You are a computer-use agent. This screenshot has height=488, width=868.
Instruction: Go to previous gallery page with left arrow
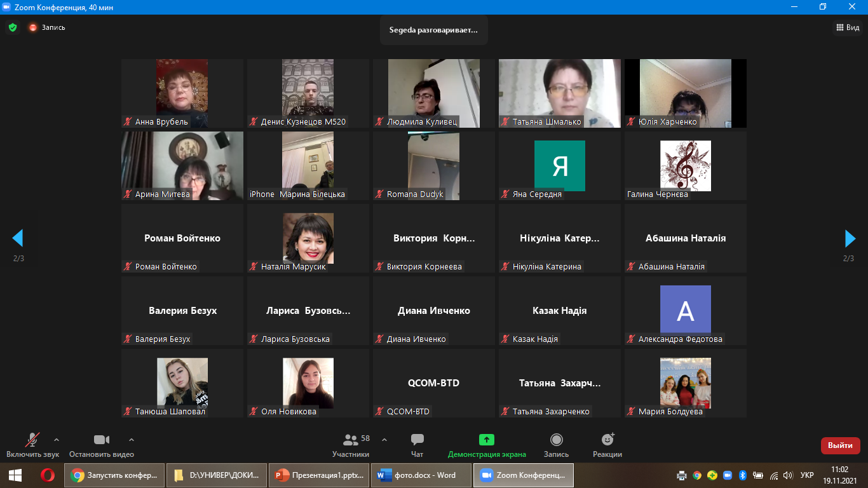tap(18, 238)
